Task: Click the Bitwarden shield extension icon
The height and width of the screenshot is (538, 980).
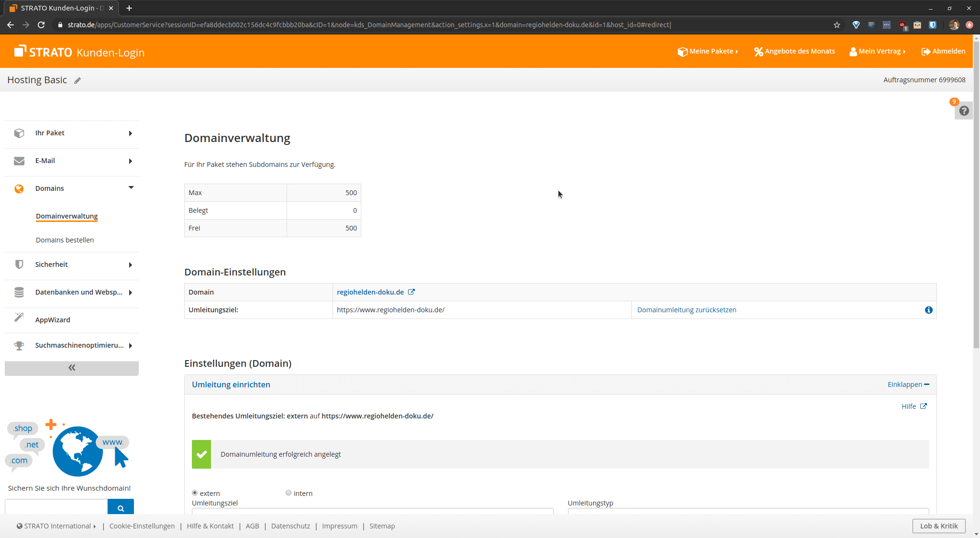Action: point(933,25)
